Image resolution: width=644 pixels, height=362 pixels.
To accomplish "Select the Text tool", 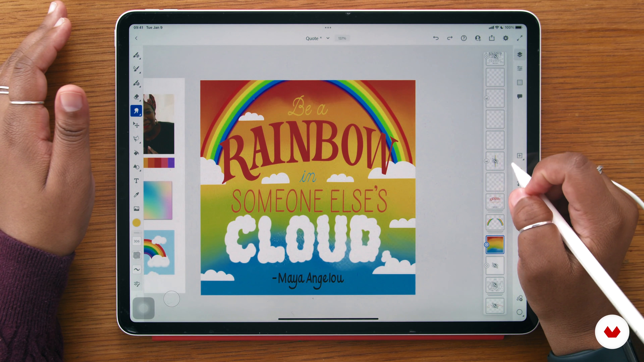I will [136, 181].
